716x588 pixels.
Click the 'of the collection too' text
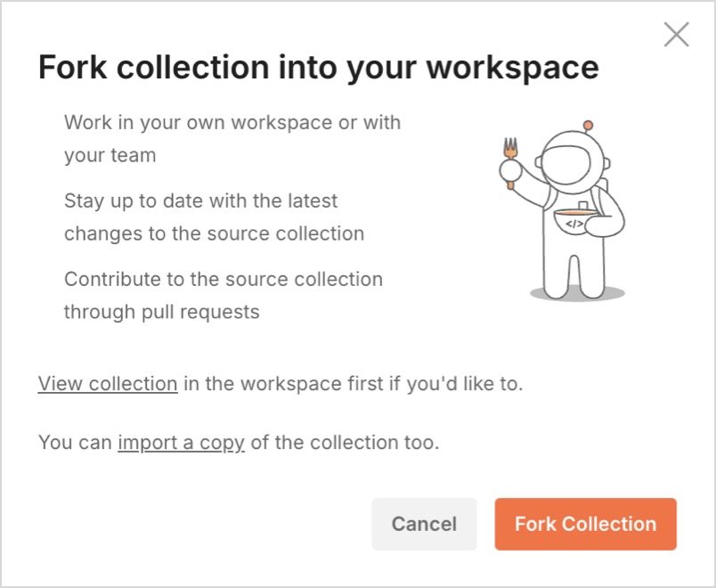click(x=345, y=442)
